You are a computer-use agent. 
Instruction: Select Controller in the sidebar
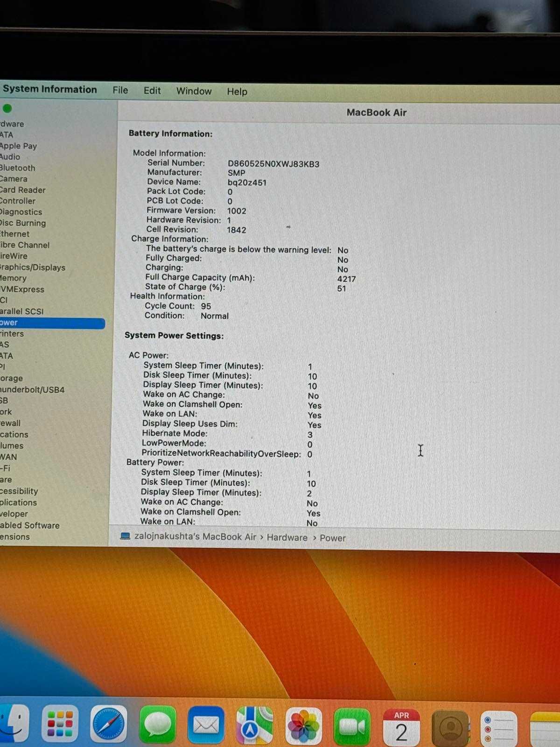point(17,201)
